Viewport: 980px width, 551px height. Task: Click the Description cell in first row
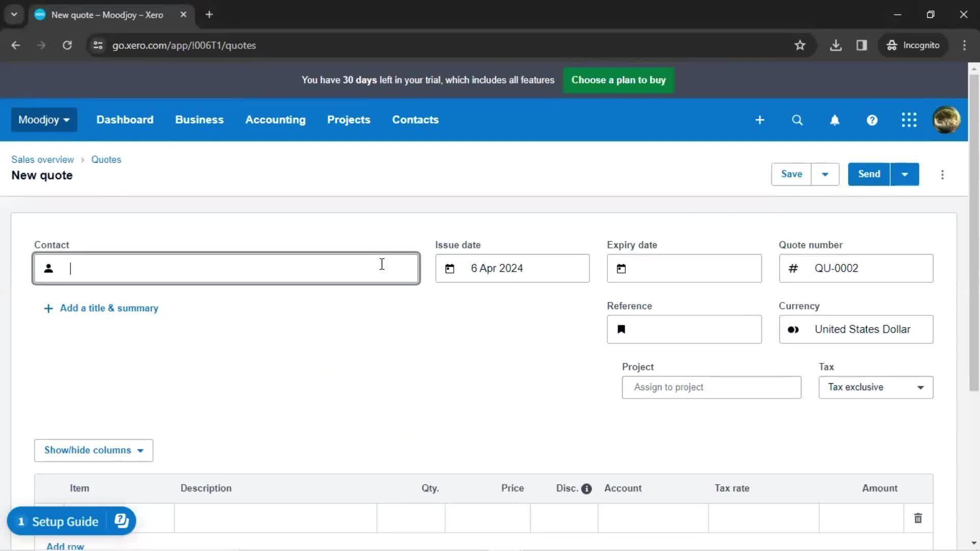click(x=276, y=518)
